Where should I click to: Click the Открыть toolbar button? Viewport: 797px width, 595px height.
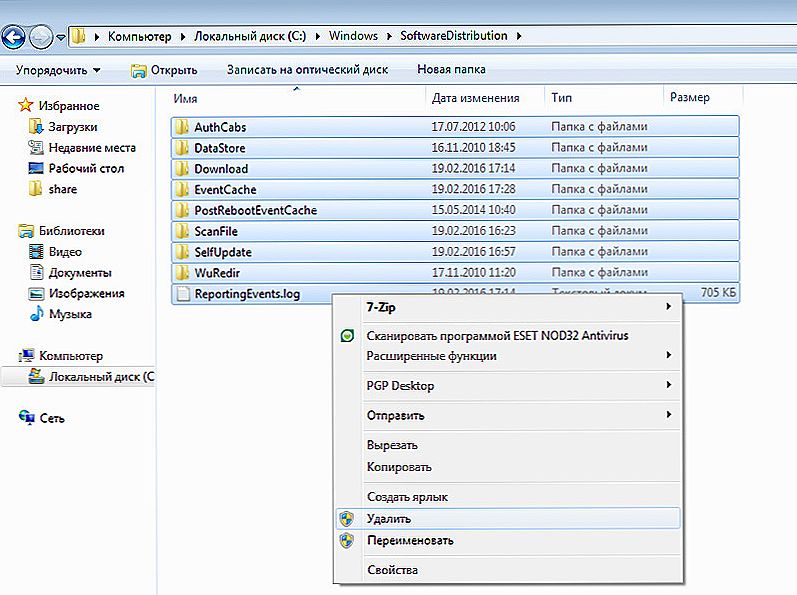pyautogui.click(x=164, y=70)
